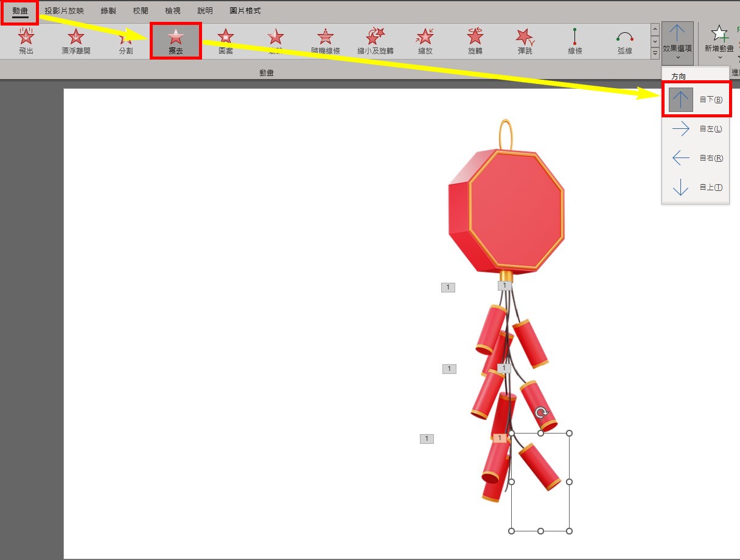Pick 自上(T) from the direction list

696,187
